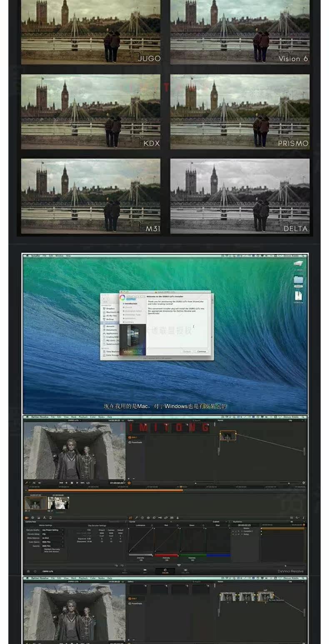Open the Nodes menu in middle Resolve window

(101, 417)
